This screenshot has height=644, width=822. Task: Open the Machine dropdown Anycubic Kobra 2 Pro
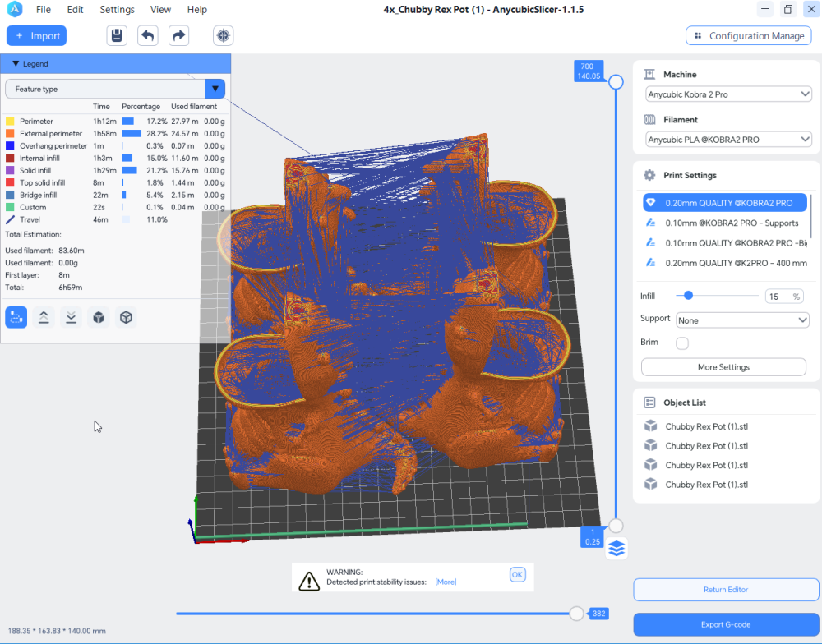tap(728, 94)
